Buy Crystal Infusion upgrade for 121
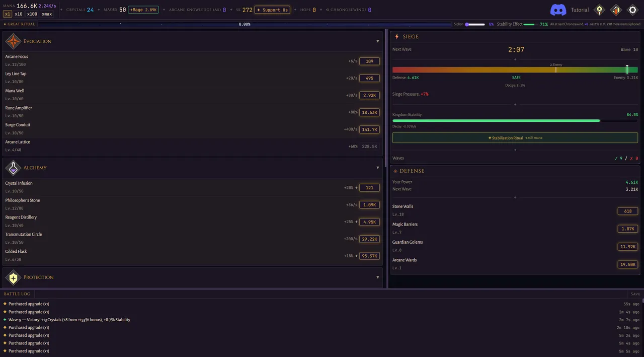Viewport: 644px width, 357px height. point(369,187)
